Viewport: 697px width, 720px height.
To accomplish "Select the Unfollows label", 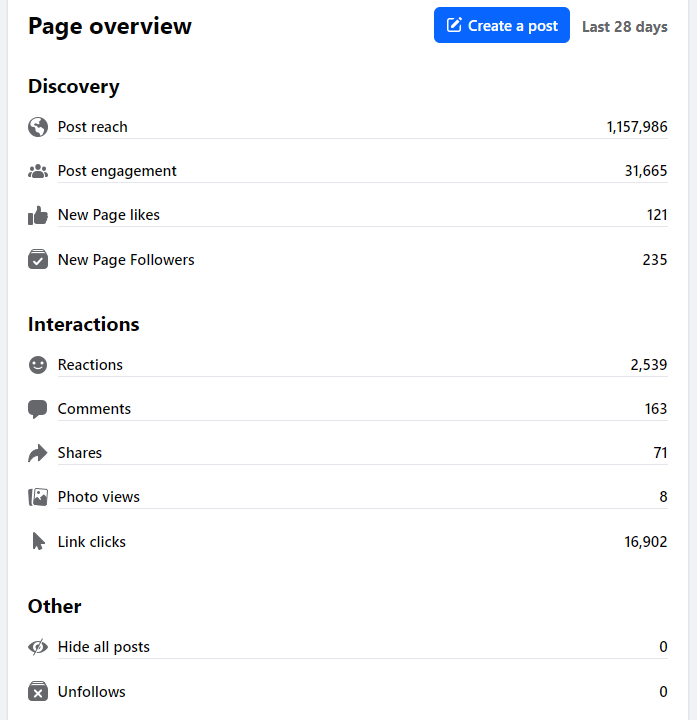I will 92,692.
